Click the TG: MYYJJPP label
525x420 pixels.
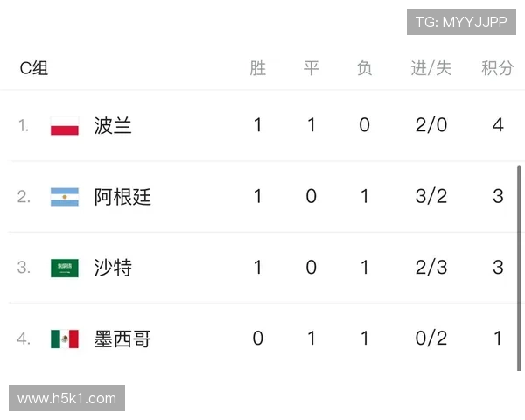(x=461, y=22)
